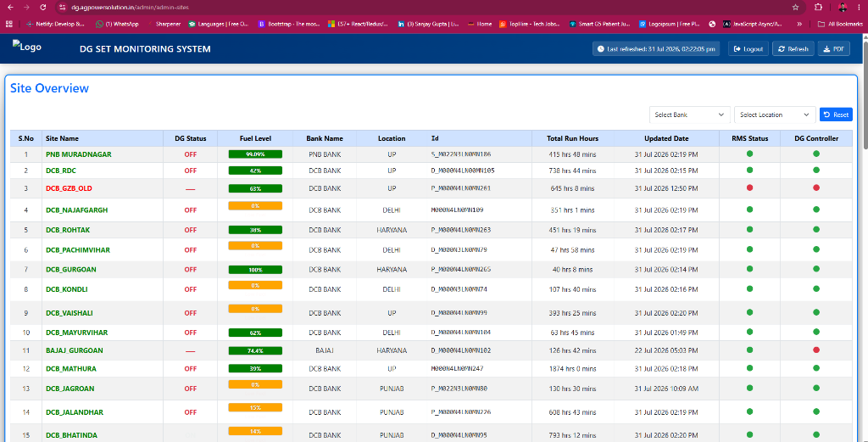Click the run hours 1874 hrs 0 mins
The image size is (868, 442).
click(572, 369)
